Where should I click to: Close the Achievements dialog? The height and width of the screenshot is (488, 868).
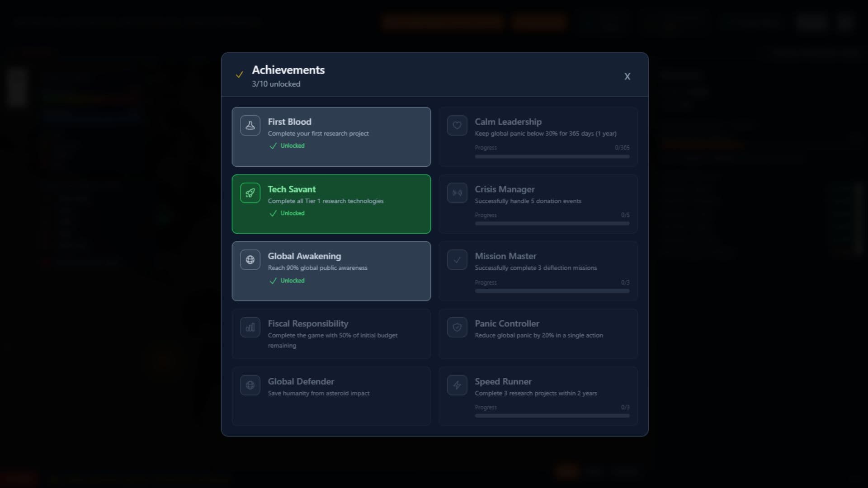627,76
